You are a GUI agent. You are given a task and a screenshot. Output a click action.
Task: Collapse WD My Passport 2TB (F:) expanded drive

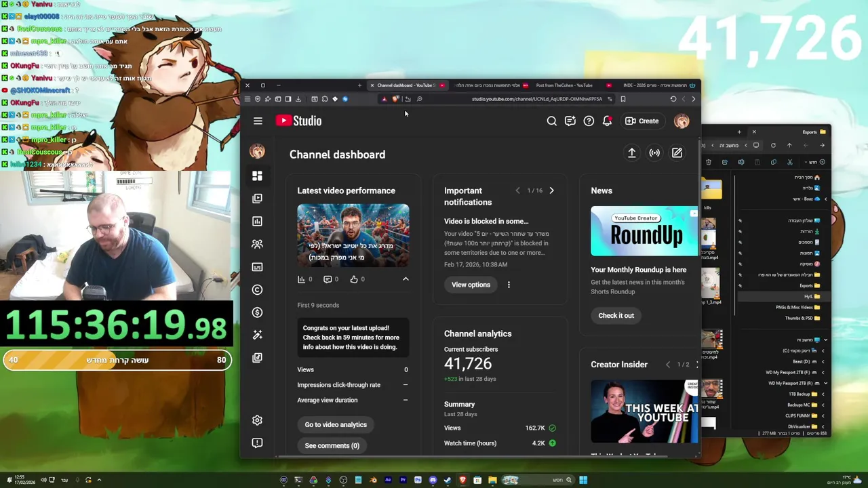[825, 383]
